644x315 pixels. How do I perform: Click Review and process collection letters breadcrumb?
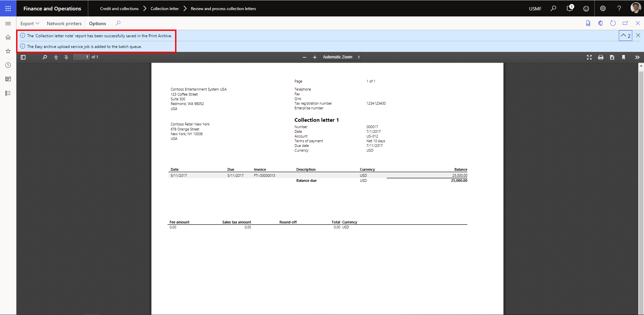223,9
